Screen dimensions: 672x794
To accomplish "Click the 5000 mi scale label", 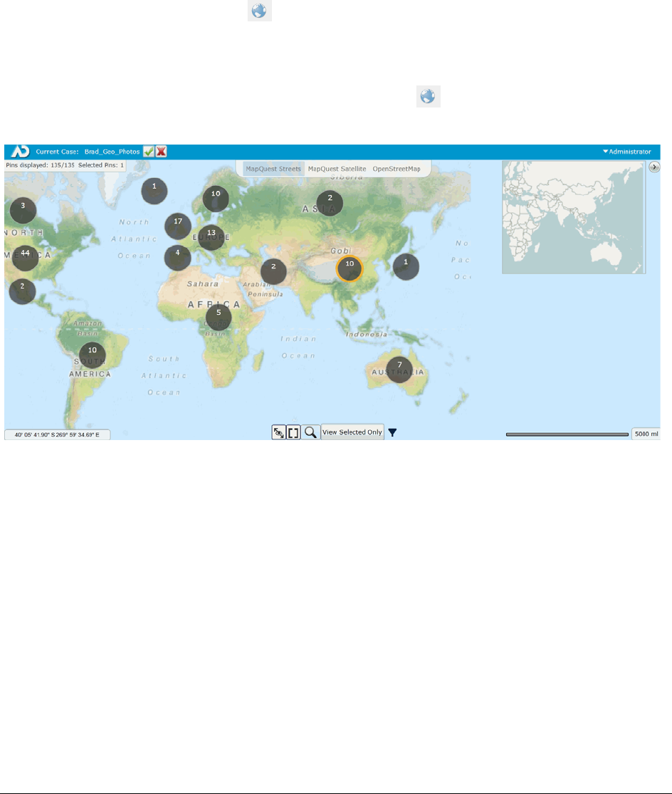I will pos(646,434).
